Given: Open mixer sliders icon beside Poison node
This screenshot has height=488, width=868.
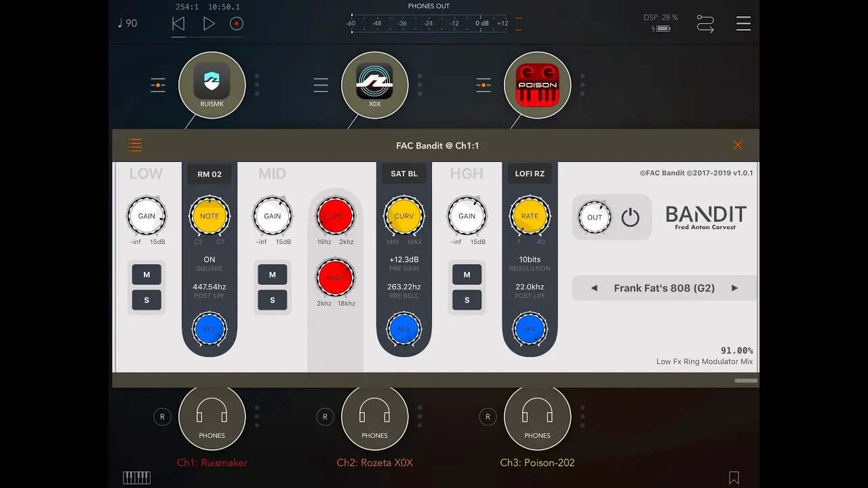Looking at the screenshot, I should coord(484,85).
